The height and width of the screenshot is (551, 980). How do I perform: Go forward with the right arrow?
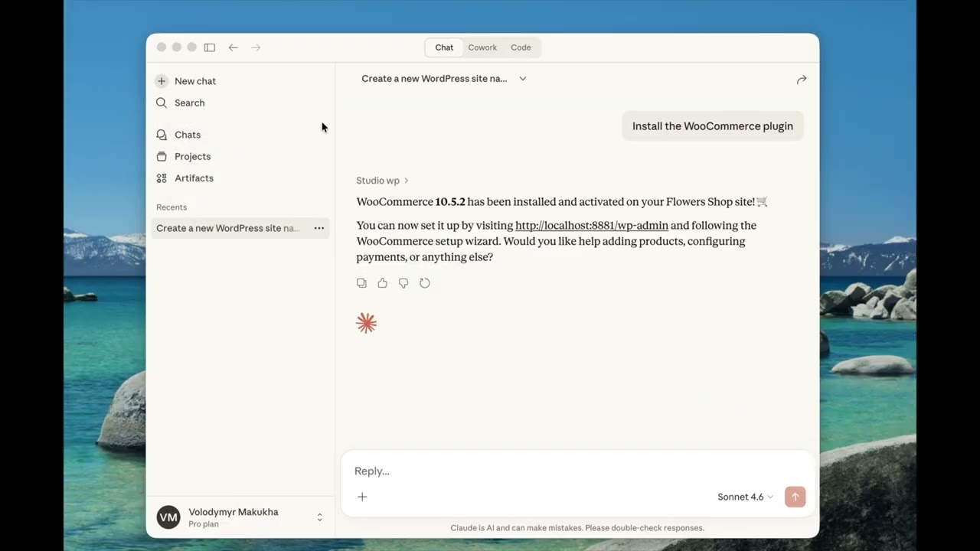click(256, 47)
